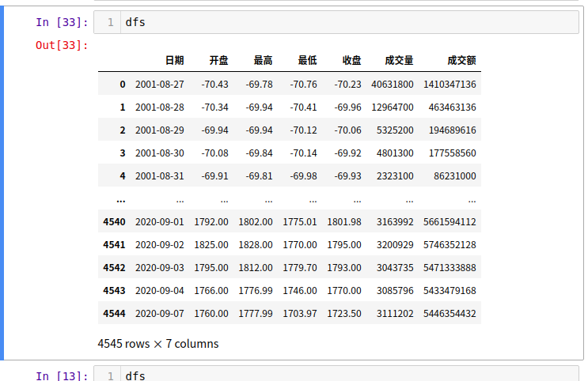Click the Out[33] output prompt label
The width and height of the screenshot is (588, 381).
[x=62, y=45]
